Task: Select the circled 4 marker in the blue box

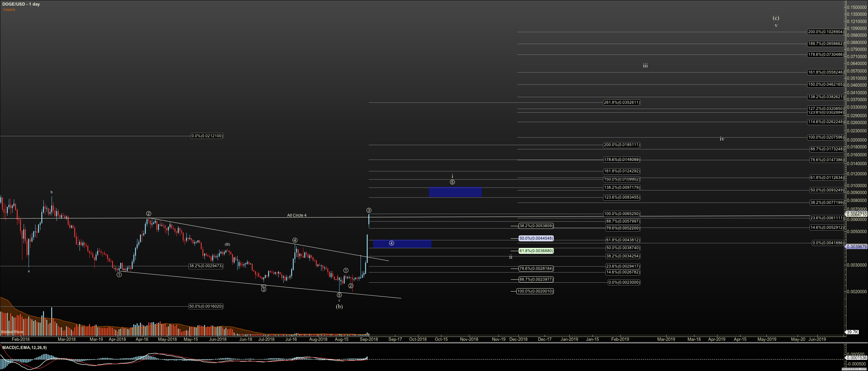Action: click(391, 243)
